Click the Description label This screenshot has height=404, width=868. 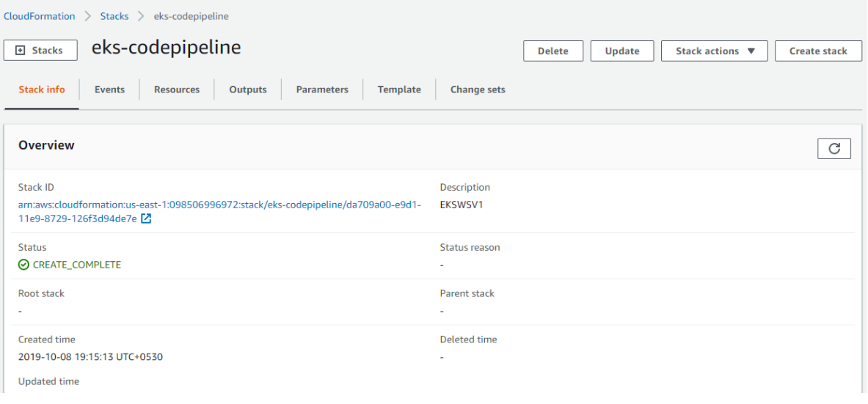(465, 187)
